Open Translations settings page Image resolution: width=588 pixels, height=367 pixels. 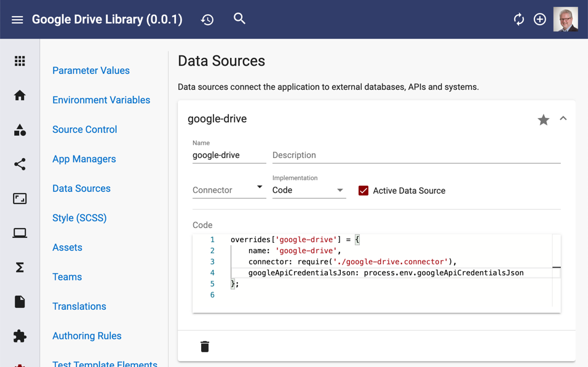click(x=79, y=306)
